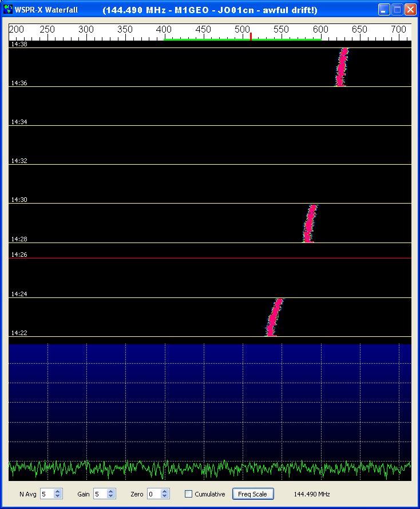Screen dimensions: 420x509
Task: Click the 14:30 time label
Action: point(19,200)
